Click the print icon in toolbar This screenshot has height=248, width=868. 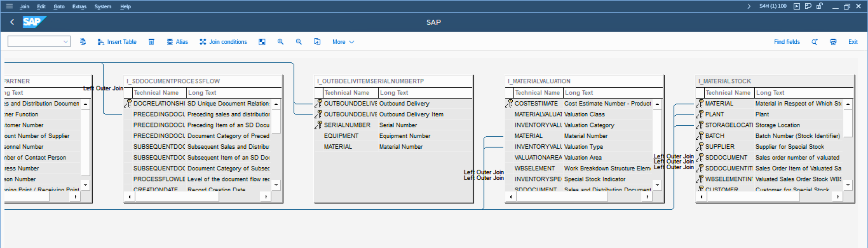(x=833, y=42)
